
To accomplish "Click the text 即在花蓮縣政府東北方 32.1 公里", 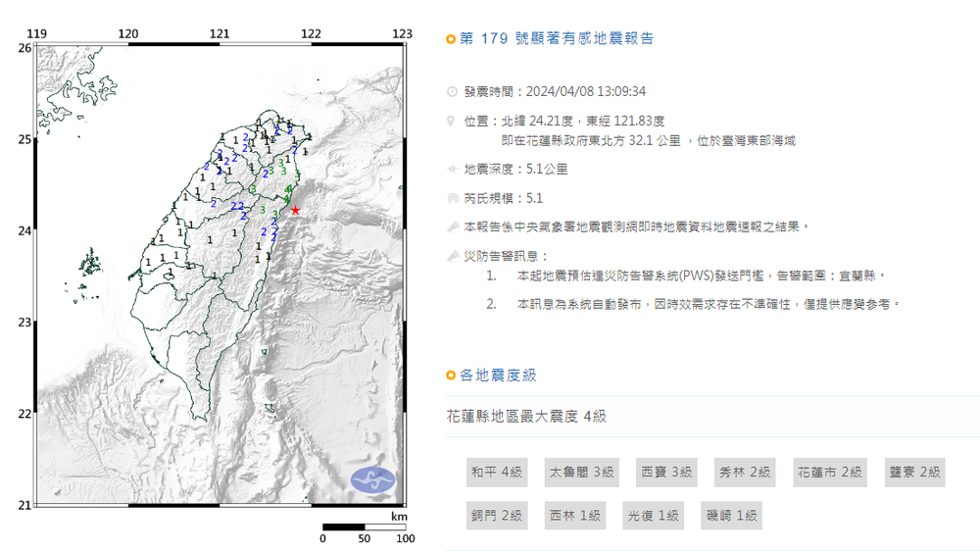I will click(x=591, y=140).
